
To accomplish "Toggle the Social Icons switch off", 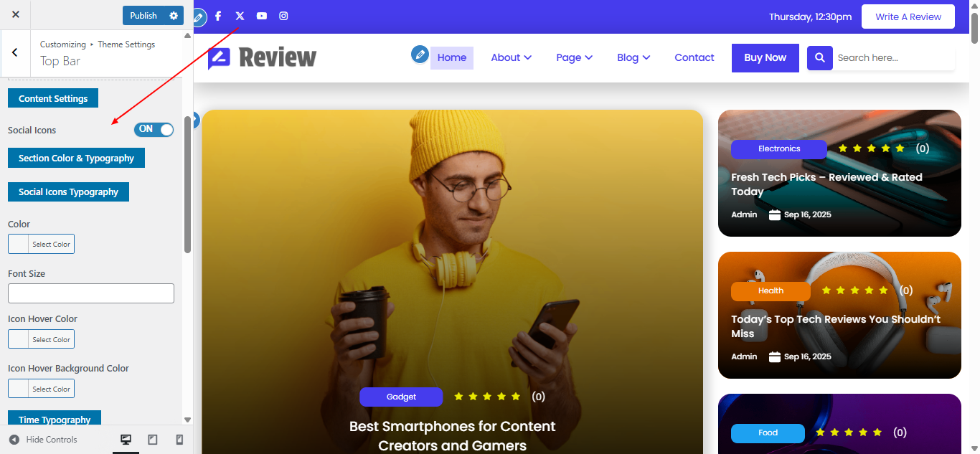I will pyautogui.click(x=154, y=129).
